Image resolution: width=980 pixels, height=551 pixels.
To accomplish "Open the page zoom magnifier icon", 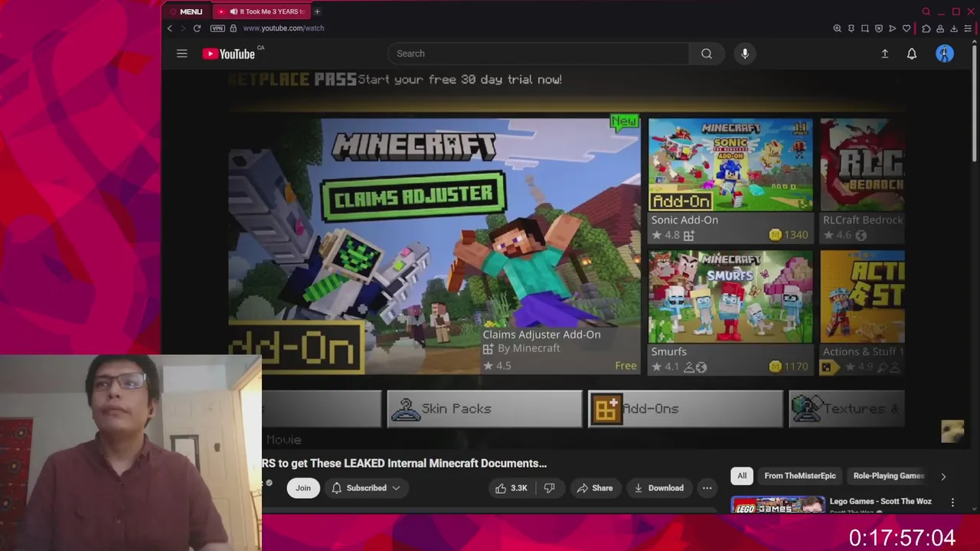I will 837,28.
